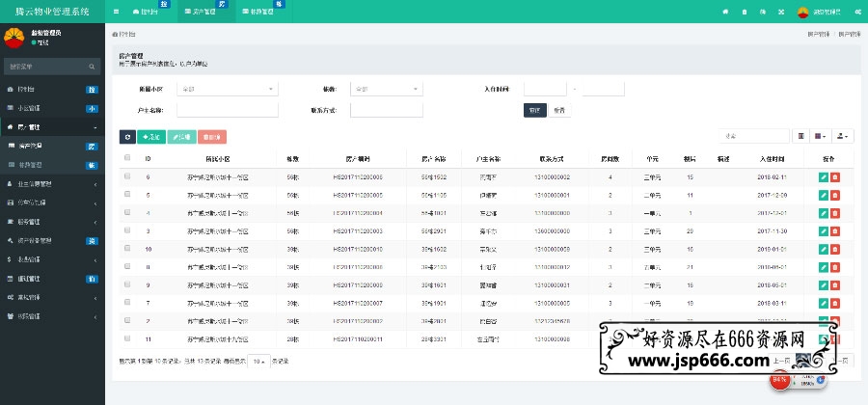Check the checkbox for row ID 3
The width and height of the screenshot is (868, 405).
pyautogui.click(x=127, y=231)
